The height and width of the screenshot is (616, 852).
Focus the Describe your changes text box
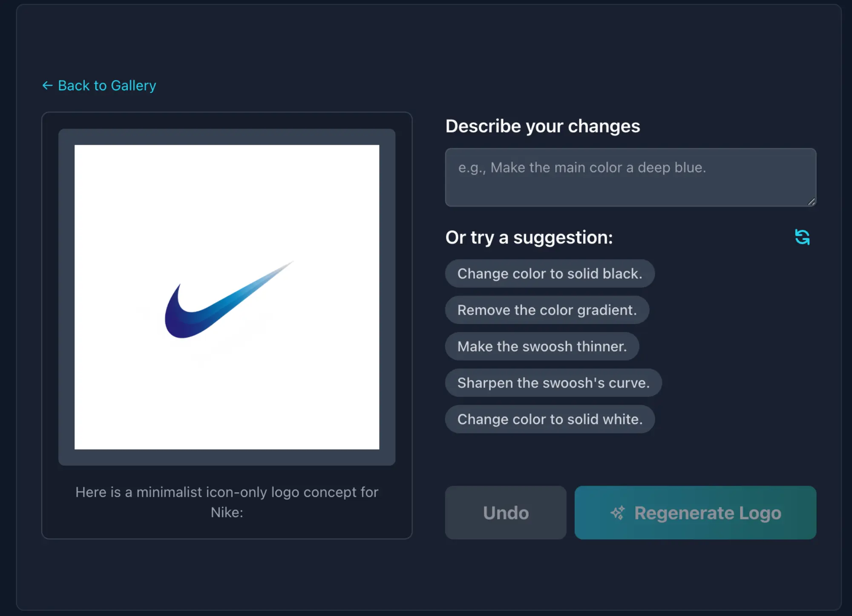630,177
